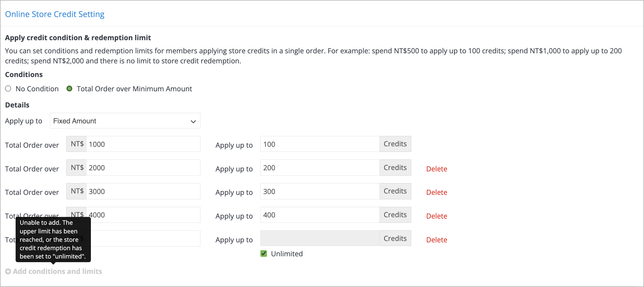The height and width of the screenshot is (287, 644).
Task: Click the disabled unlimited credits input field
Action: click(x=320, y=238)
